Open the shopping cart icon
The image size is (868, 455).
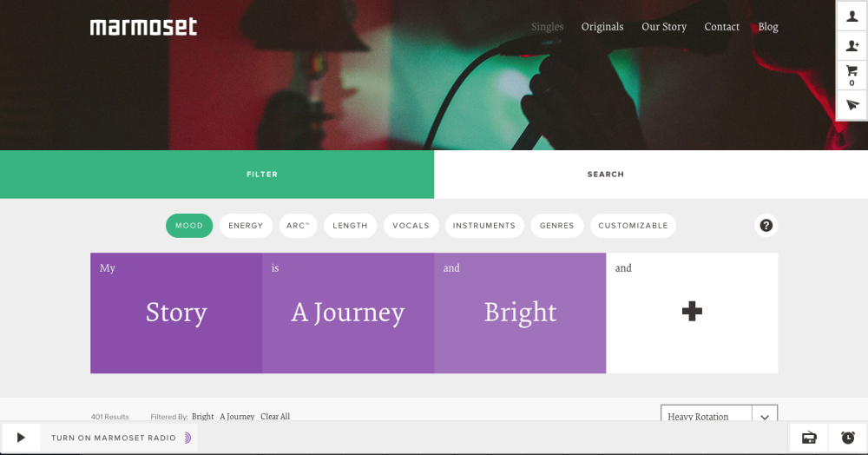[852, 75]
